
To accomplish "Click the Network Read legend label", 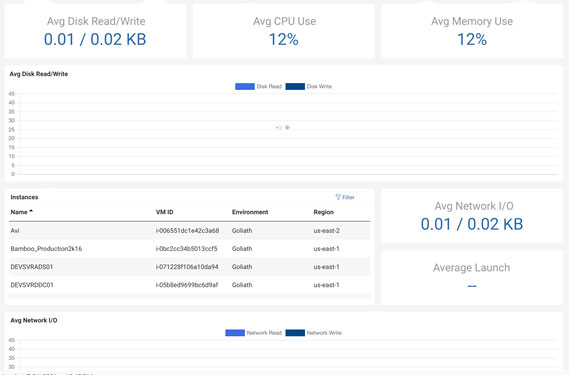I will point(264,333).
